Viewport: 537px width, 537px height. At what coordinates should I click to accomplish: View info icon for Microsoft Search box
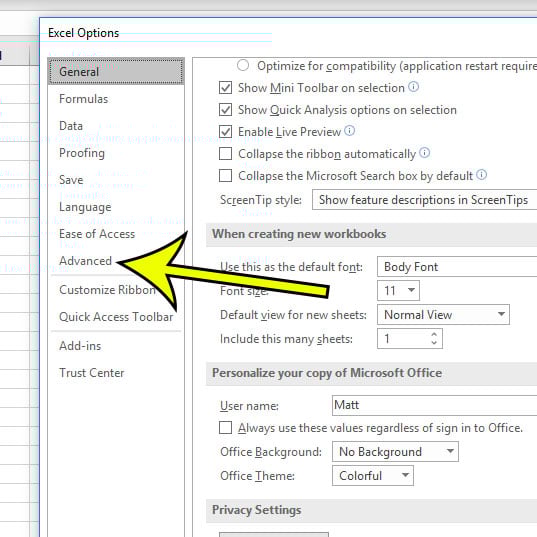(481, 174)
